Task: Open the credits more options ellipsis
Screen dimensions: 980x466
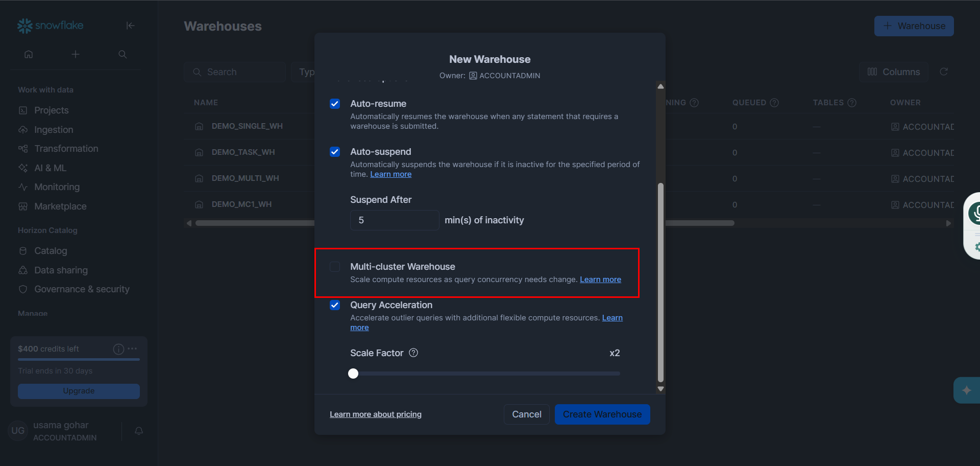Action: (x=133, y=348)
